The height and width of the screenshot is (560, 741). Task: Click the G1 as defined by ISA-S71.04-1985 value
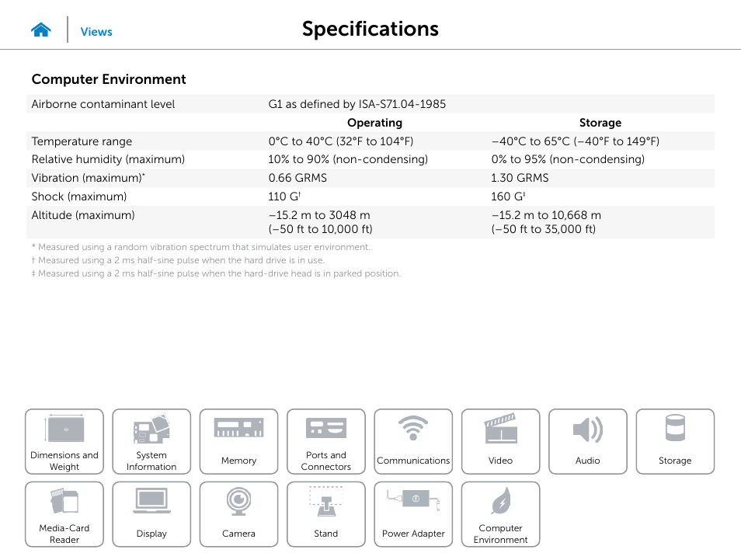[x=357, y=104]
